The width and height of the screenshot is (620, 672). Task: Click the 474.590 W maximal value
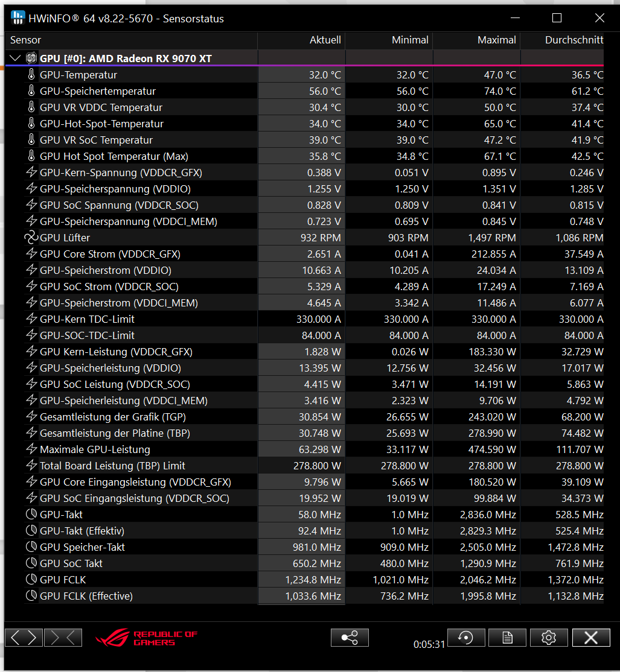point(492,449)
